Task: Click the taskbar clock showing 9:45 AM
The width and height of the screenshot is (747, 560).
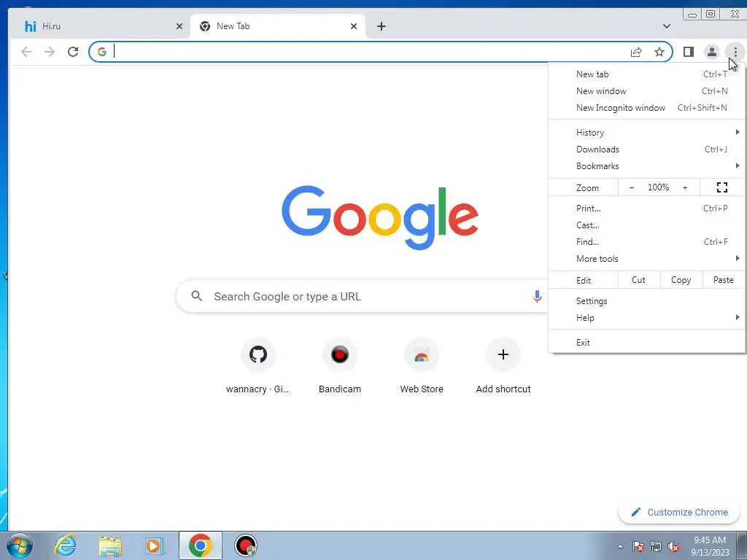Action: 710,545
